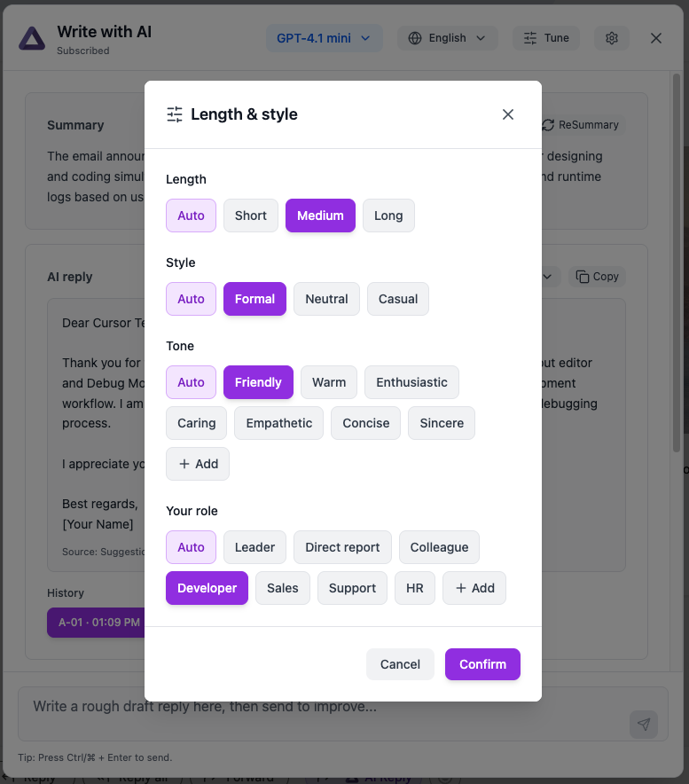Viewport: 689px width, 784px height.
Task: Open the A-01 01:09 PM history entry
Action: point(98,623)
